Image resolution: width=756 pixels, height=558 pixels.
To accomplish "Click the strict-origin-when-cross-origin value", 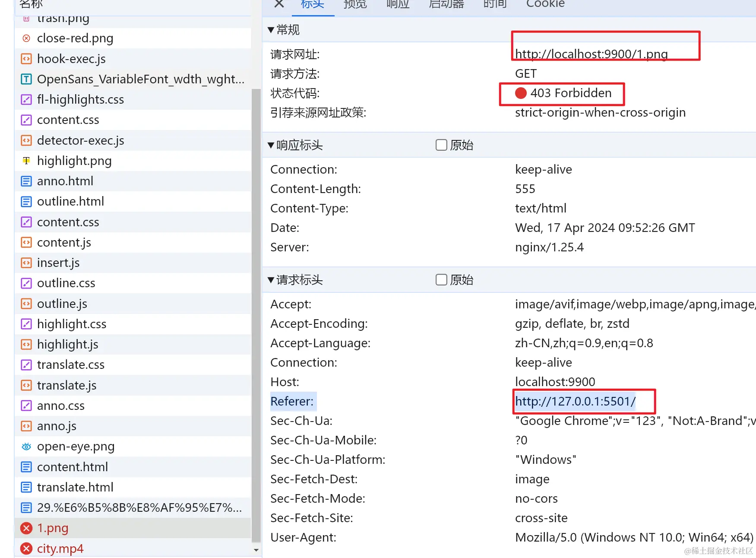I will pos(600,112).
